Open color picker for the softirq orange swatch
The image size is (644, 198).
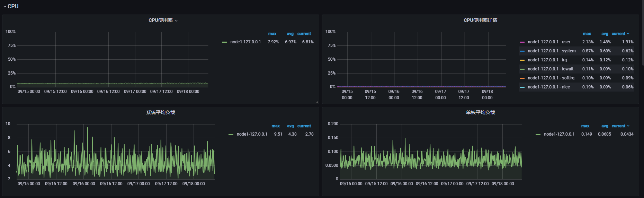[x=522, y=78]
